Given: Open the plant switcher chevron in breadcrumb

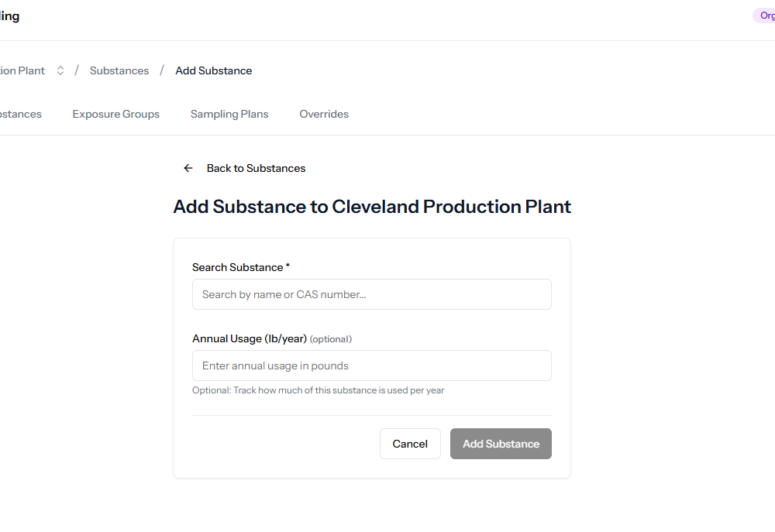Looking at the screenshot, I should [x=60, y=70].
